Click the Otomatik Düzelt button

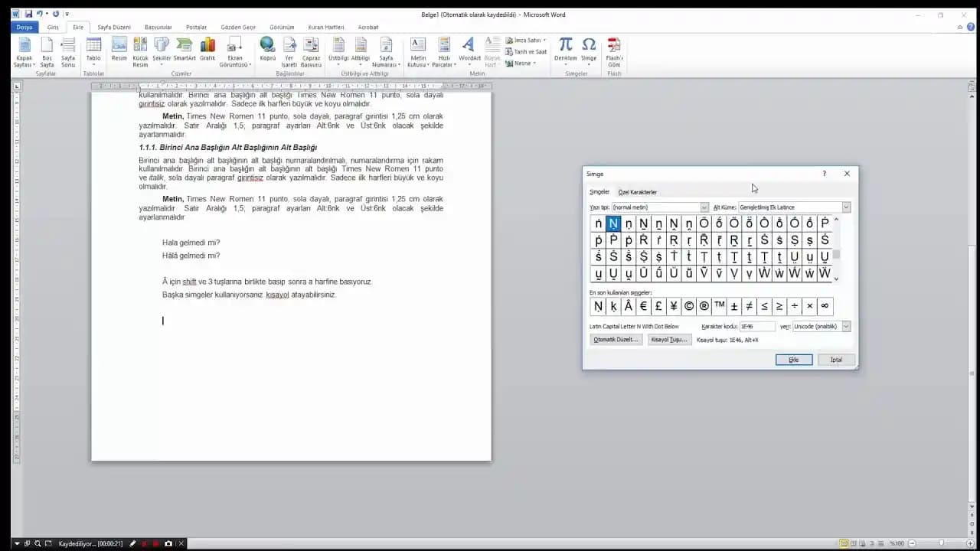616,340
